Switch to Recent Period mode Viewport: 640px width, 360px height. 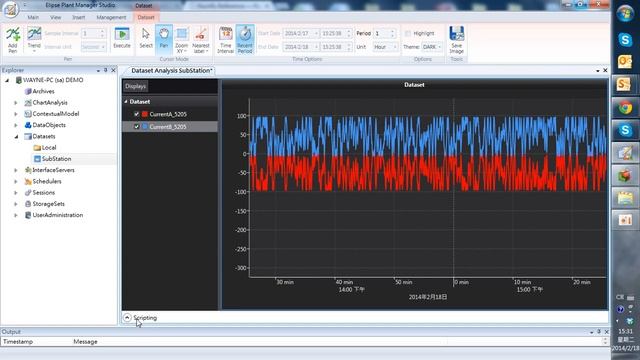click(245, 40)
